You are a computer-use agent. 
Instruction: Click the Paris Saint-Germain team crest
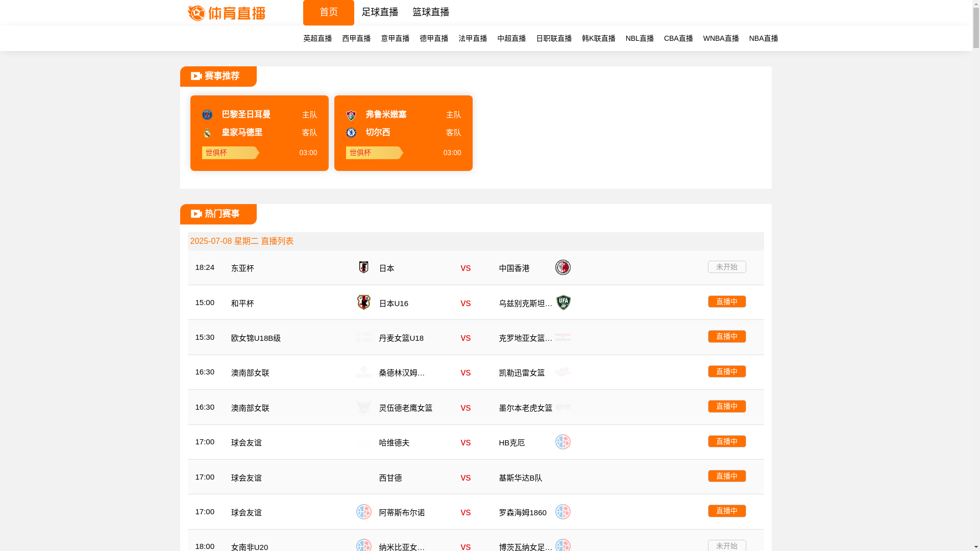click(x=207, y=115)
